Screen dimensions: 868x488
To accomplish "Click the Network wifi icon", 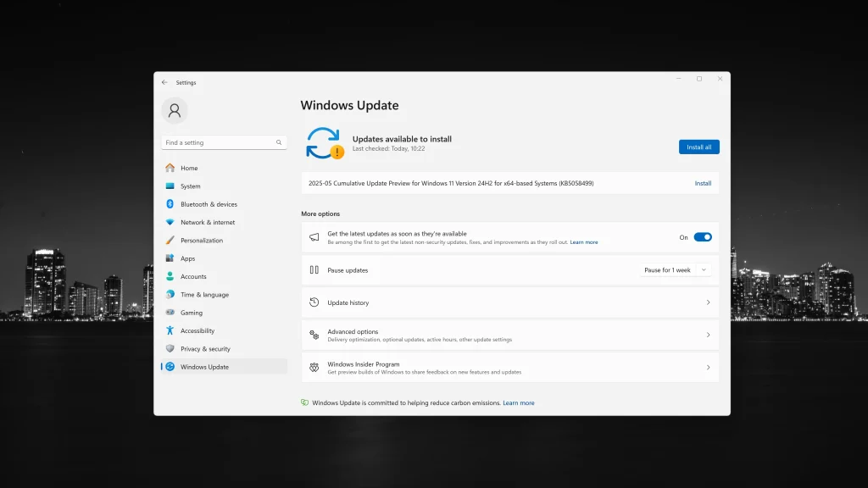I will pyautogui.click(x=170, y=223).
